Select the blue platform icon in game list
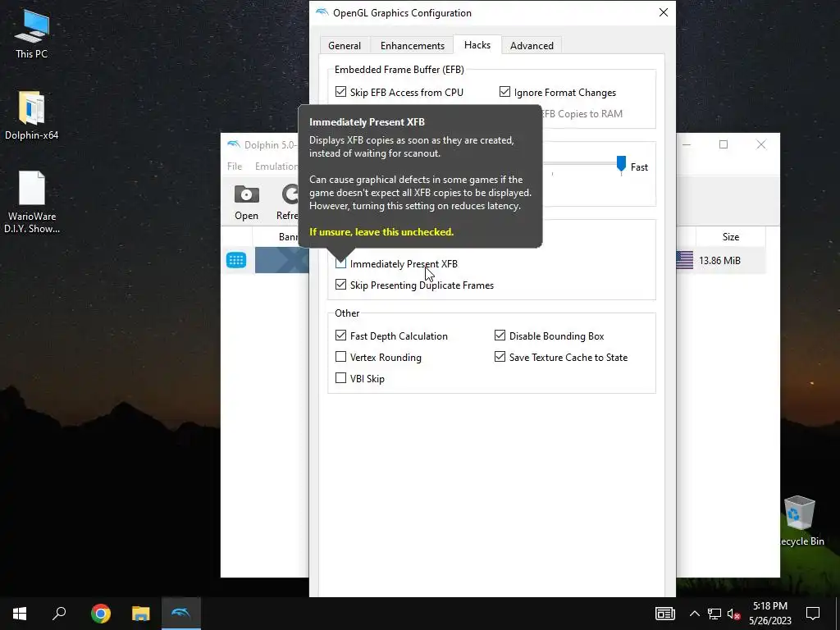This screenshot has height=630, width=840. click(236, 260)
